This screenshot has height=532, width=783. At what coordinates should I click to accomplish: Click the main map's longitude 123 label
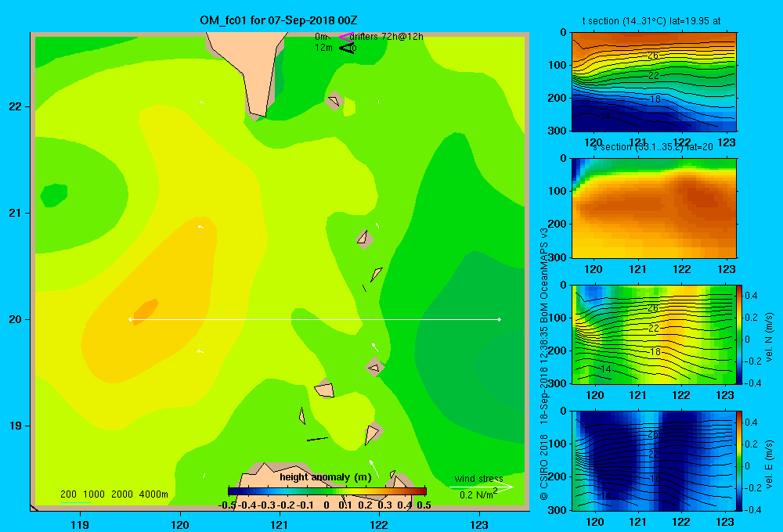(x=479, y=524)
